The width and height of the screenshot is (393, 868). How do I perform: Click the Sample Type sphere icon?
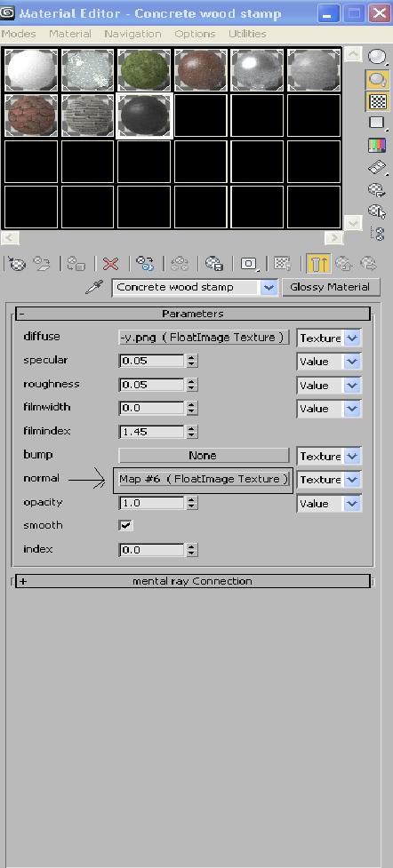tap(378, 56)
